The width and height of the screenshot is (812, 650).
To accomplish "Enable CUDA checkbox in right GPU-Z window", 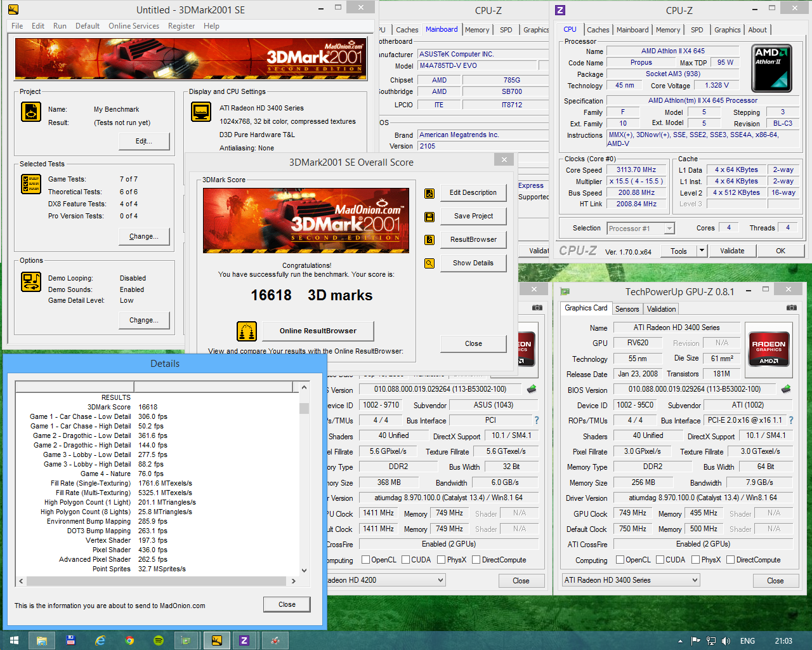I will click(x=660, y=560).
